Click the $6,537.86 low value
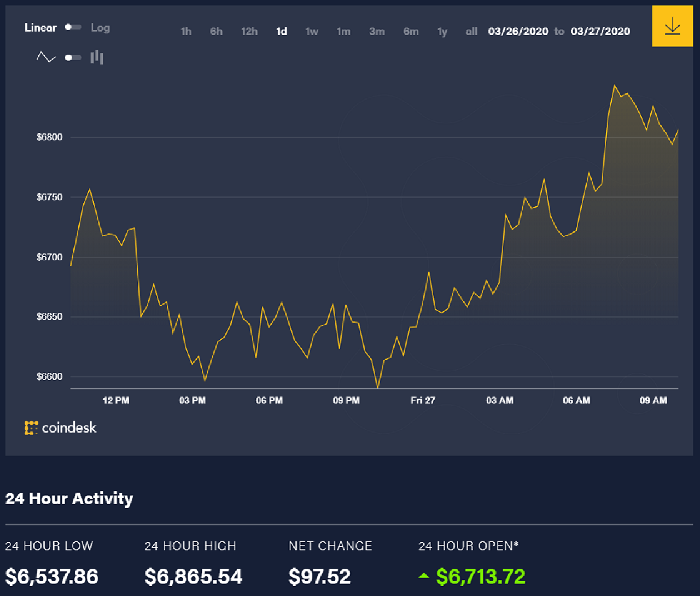This screenshot has height=596, width=700. click(52, 576)
